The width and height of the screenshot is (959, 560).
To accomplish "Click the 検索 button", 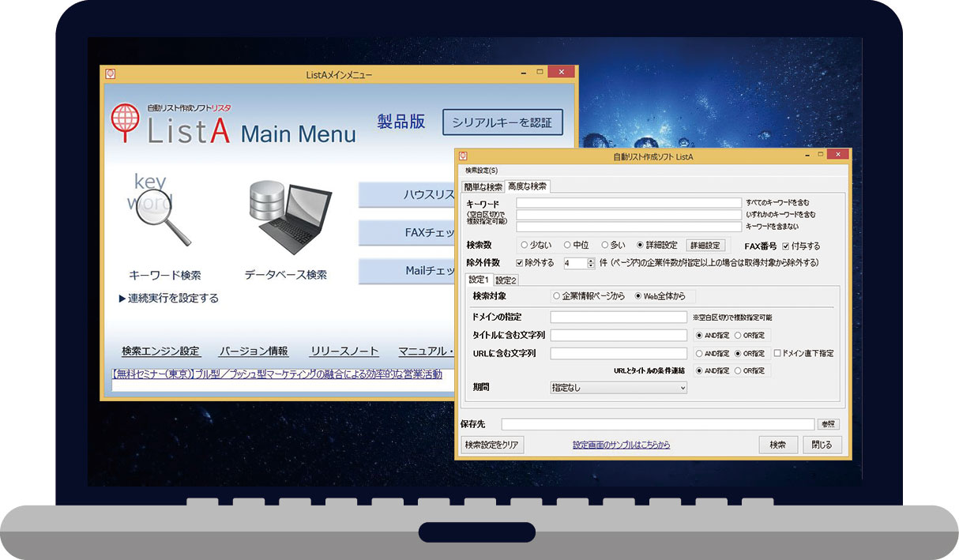I will 778,445.
